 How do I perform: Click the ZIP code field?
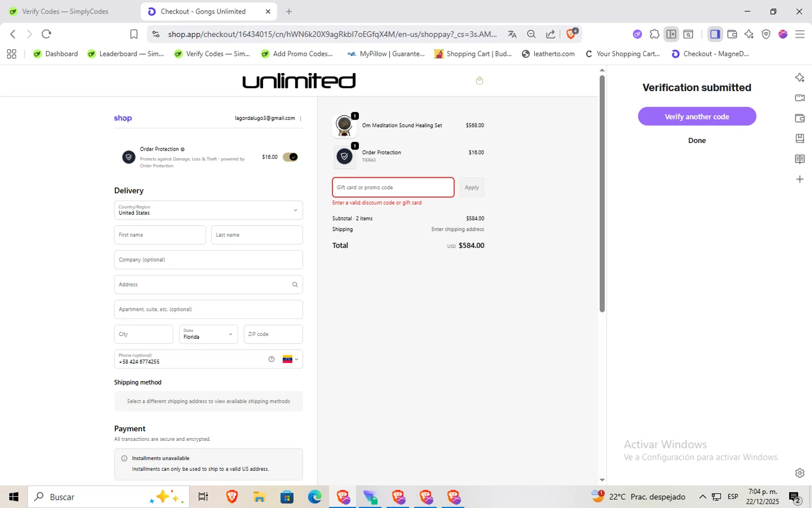273,334
